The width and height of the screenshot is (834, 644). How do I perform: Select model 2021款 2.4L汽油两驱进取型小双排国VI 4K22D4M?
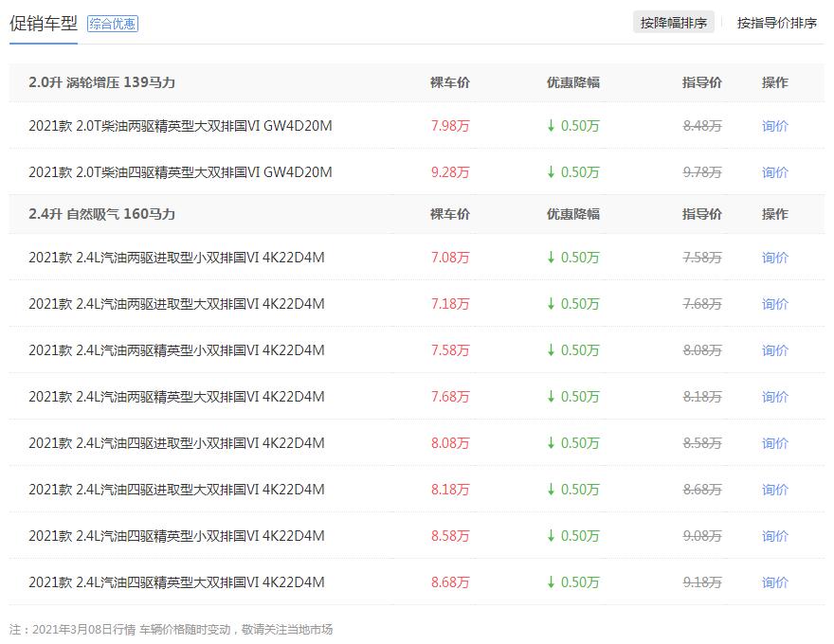[x=176, y=258]
